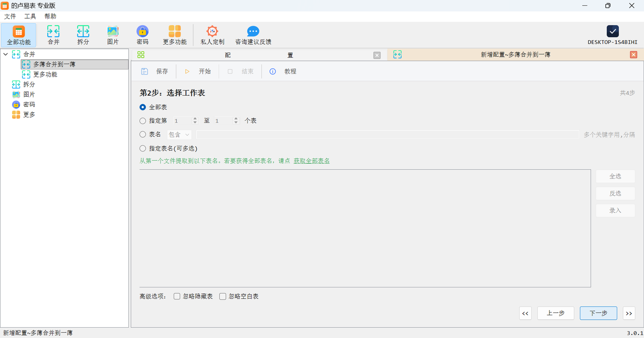This screenshot has width=644, height=338.
Task: Close the 配置 tab
Action: pos(377,55)
